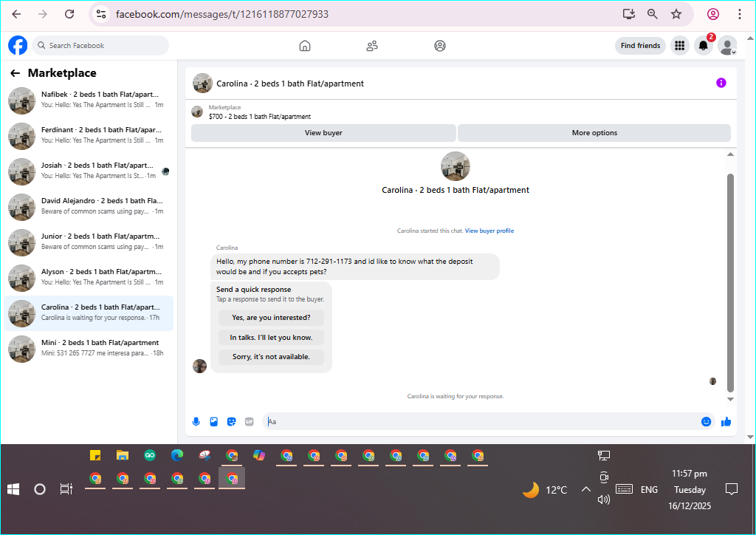
Task: Open the Chrome profile icon
Action: click(713, 14)
